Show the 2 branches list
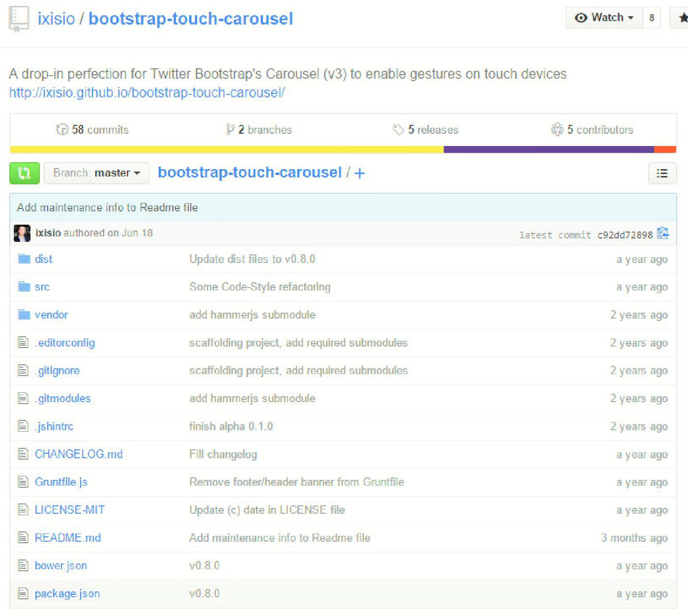This screenshot has width=688, height=616. (259, 130)
